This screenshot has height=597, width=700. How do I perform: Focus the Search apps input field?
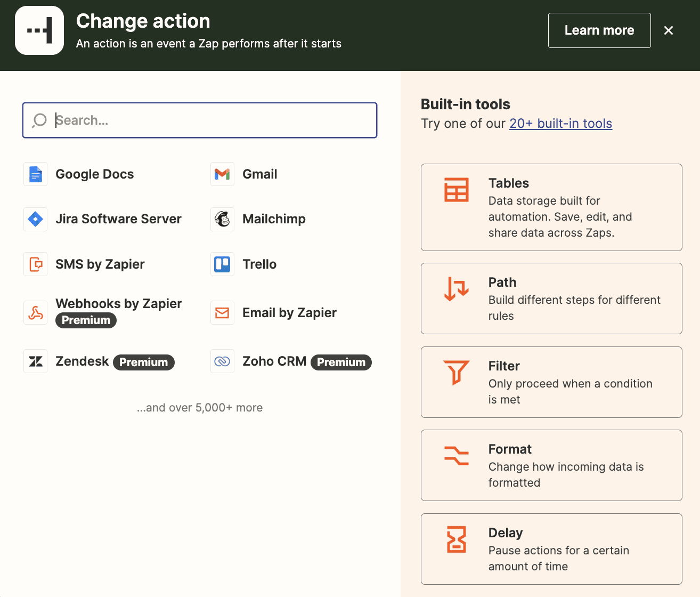pyautogui.click(x=200, y=120)
